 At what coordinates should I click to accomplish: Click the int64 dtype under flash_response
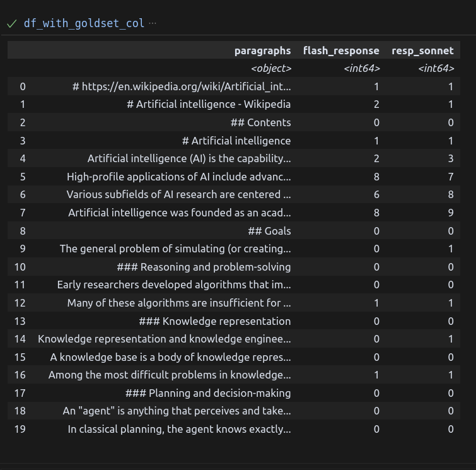tap(362, 68)
